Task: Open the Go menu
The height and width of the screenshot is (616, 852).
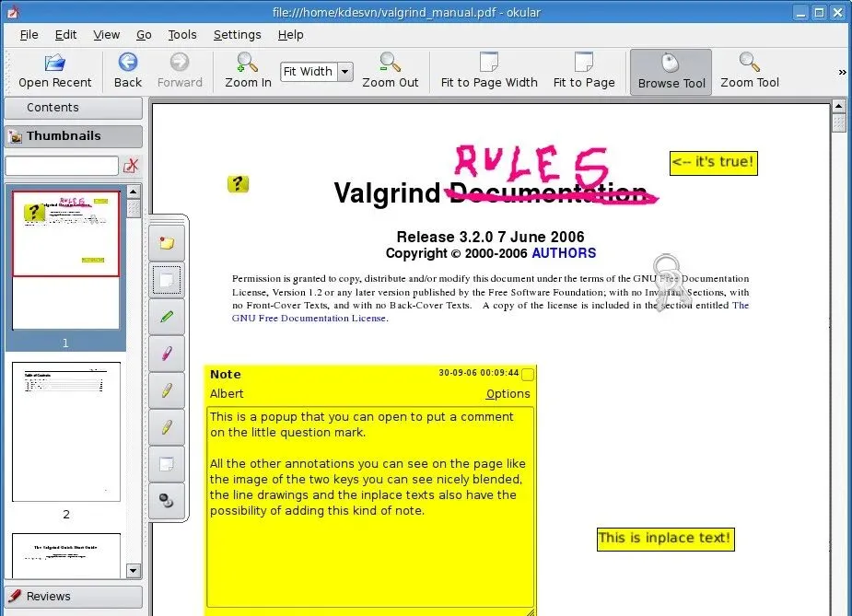Action: click(x=144, y=35)
